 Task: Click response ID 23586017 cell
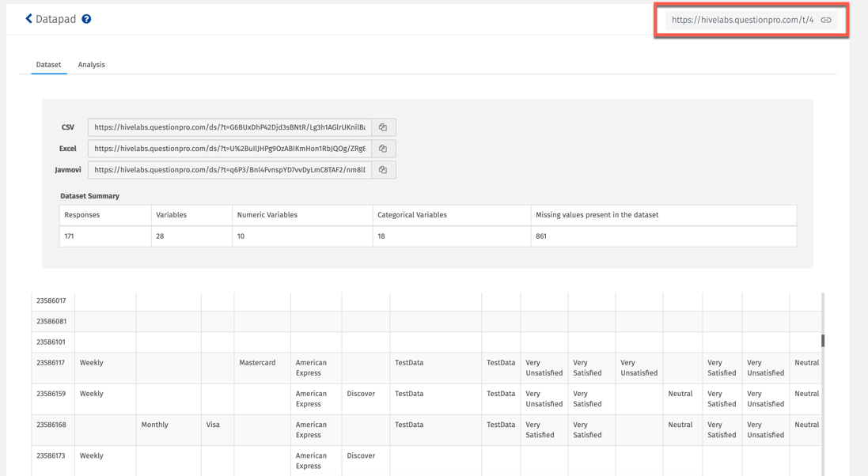click(51, 300)
